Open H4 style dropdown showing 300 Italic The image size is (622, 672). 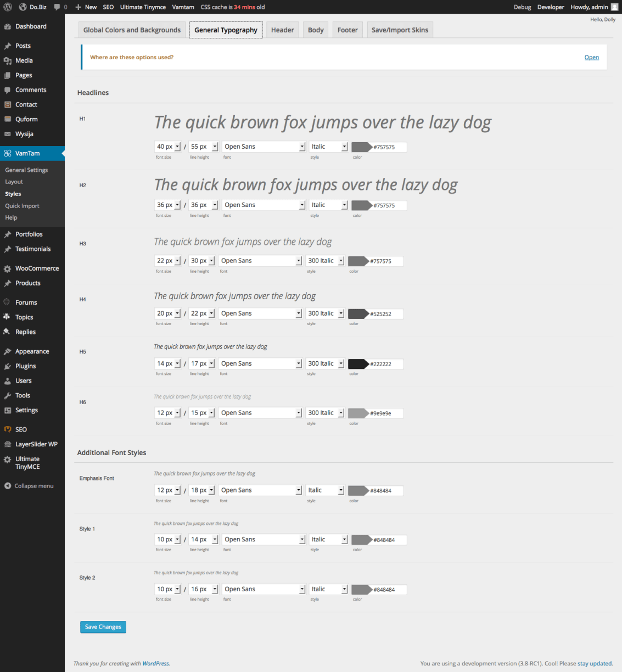point(324,313)
